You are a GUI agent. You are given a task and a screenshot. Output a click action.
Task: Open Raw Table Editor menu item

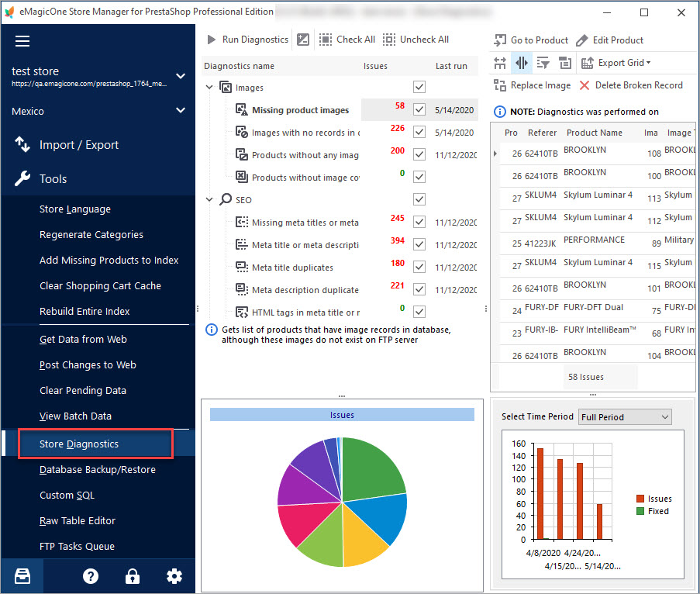point(78,521)
